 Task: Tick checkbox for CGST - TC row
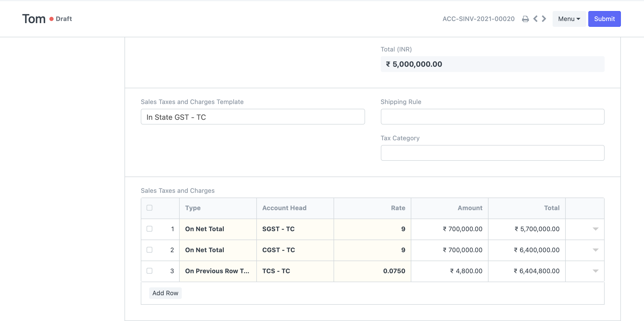coord(149,250)
